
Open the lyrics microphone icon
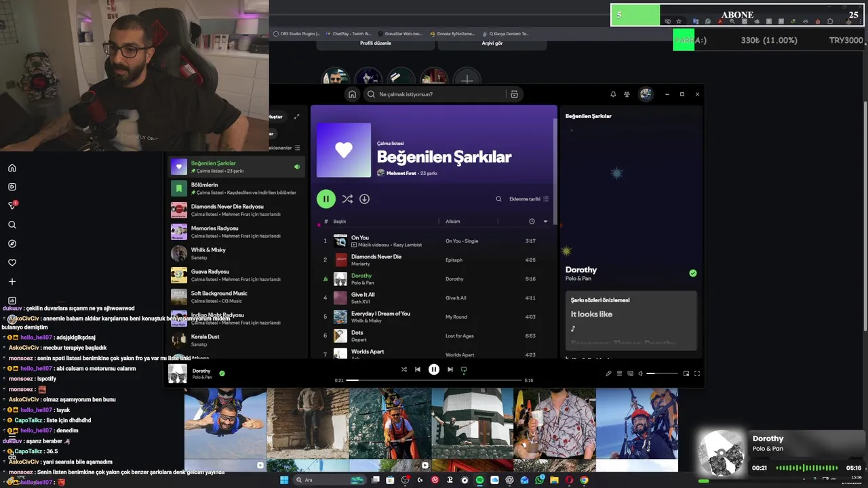click(x=608, y=373)
